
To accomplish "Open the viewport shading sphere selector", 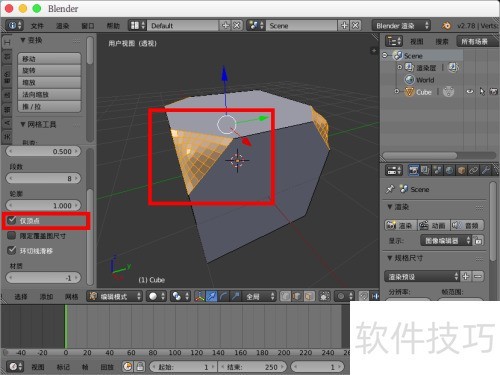I will [156, 296].
